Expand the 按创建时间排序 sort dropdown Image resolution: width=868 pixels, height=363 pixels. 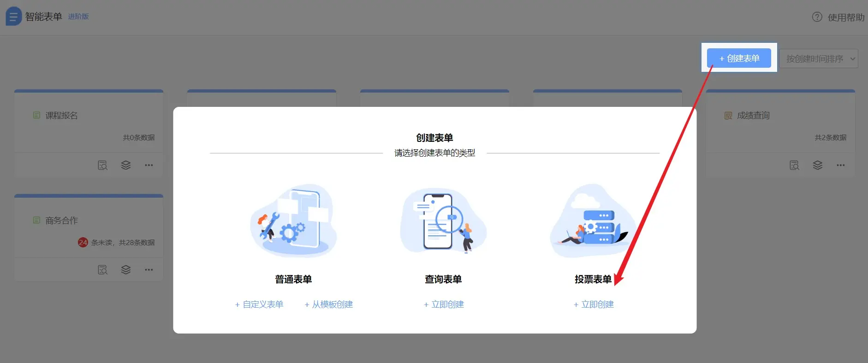819,59
